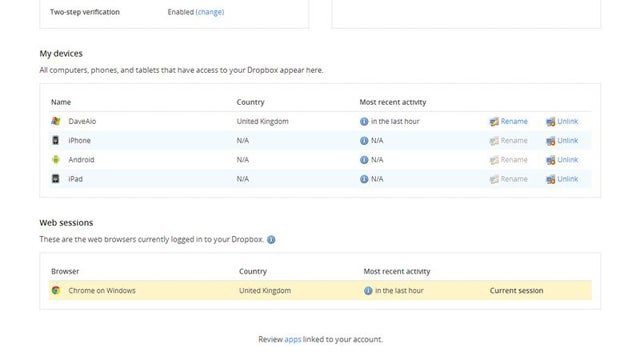Select the iPad device name

76,179
